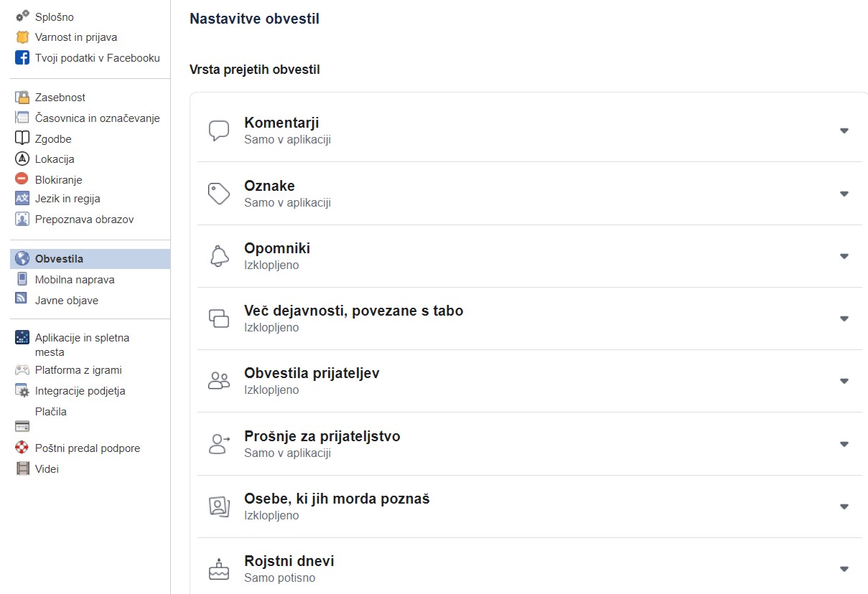This screenshot has width=868, height=594.
Task: Click the Več dejavnosti, povezane s tabo heading
Action: coord(353,311)
